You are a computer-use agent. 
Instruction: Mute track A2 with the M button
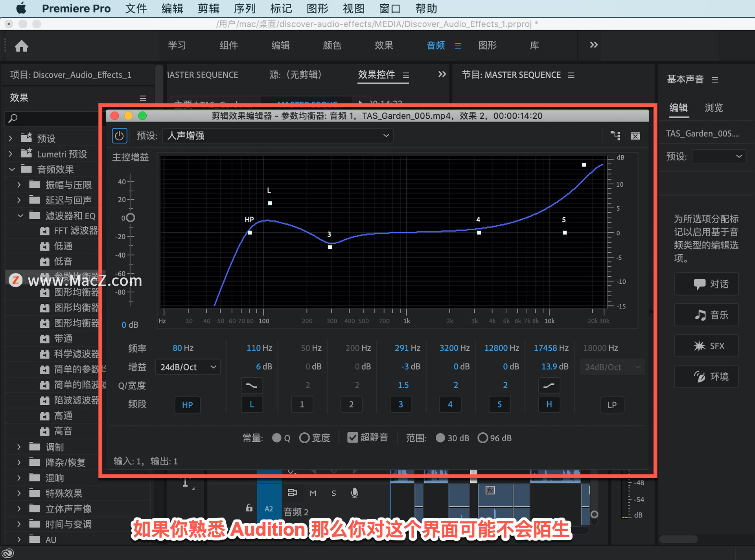[313, 493]
